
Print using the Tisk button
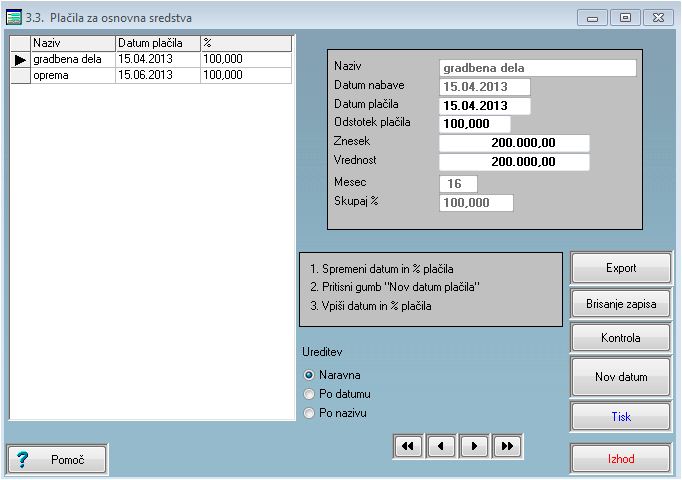point(620,417)
